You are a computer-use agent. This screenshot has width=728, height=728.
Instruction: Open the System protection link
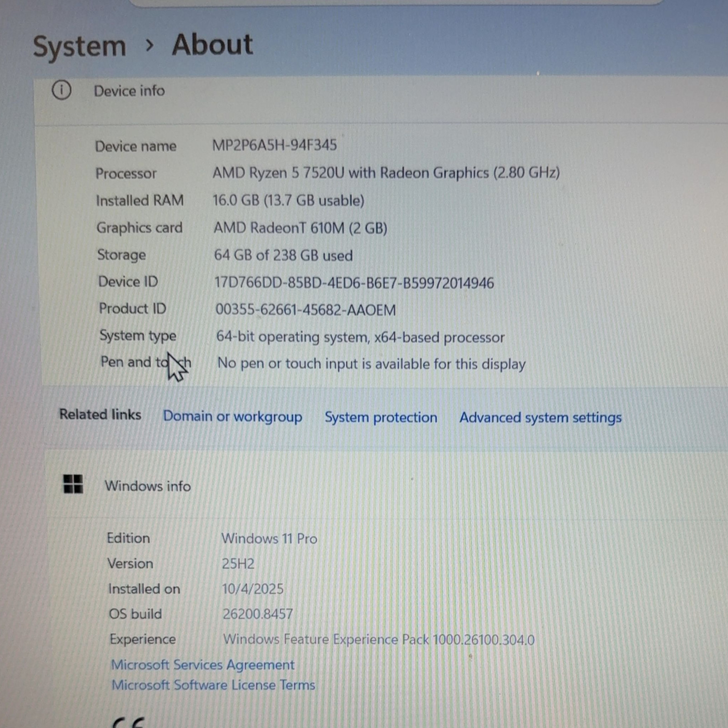pyautogui.click(x=381, y=417)
